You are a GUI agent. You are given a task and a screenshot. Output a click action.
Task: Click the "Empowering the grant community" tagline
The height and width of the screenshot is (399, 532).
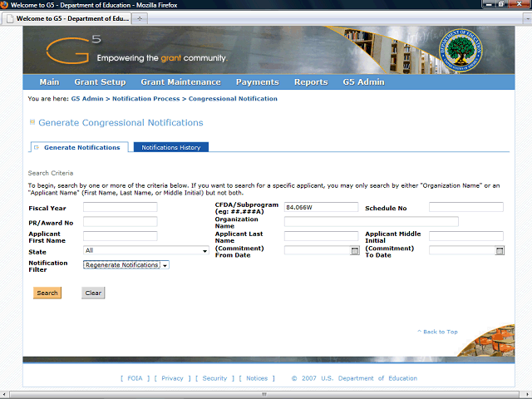click(x=162, y=58)
